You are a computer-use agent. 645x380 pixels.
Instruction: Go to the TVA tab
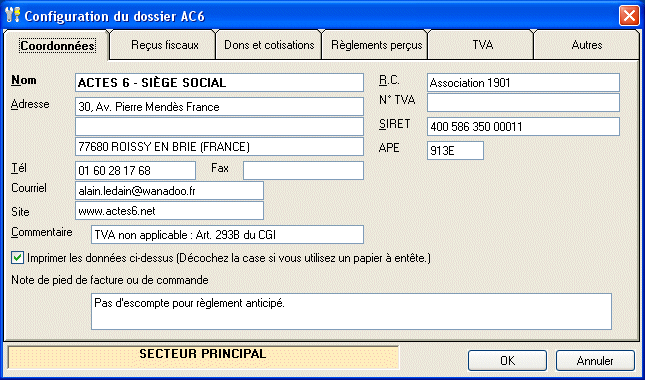point(483,45)
